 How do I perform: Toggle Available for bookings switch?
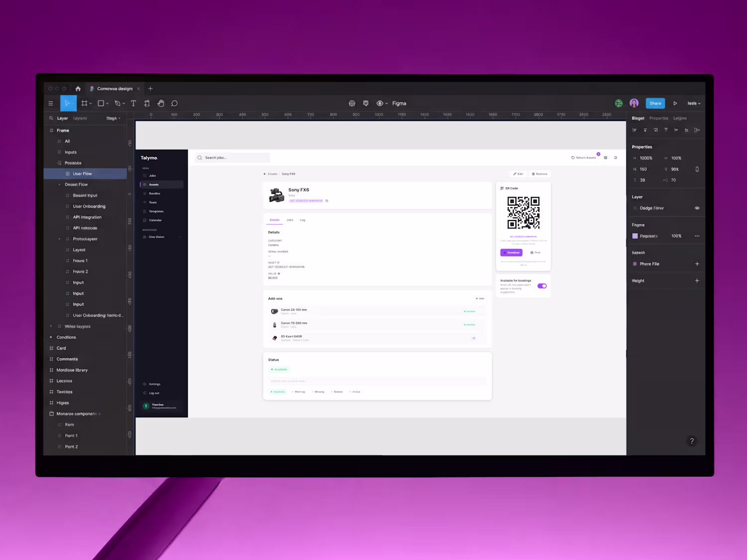(542, 286)
